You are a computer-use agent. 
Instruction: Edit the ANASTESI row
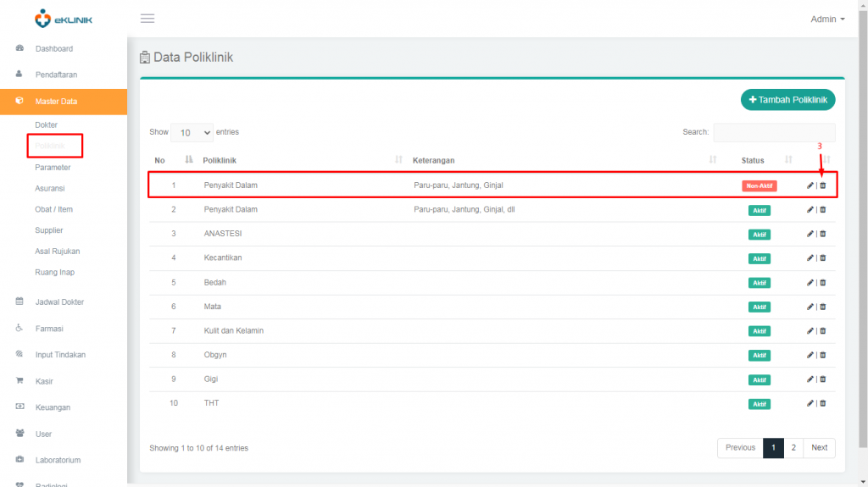pyautogui.click(x=810, y=234)
